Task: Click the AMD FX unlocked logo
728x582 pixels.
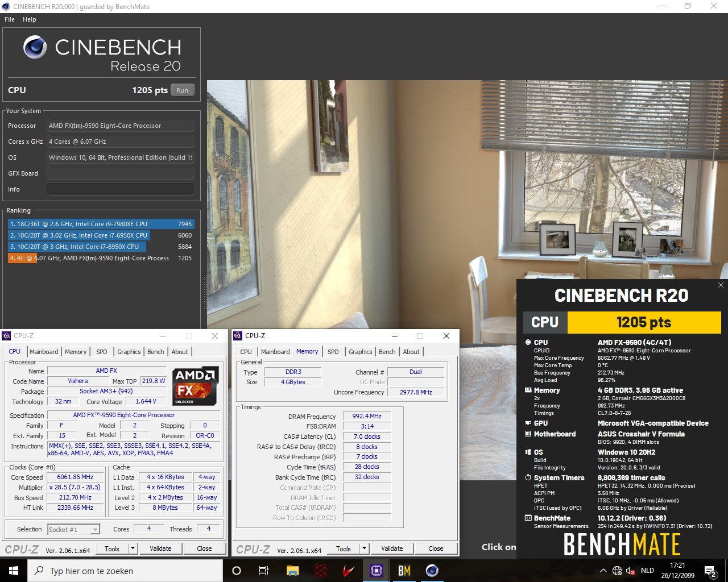Action: [196, 386]
